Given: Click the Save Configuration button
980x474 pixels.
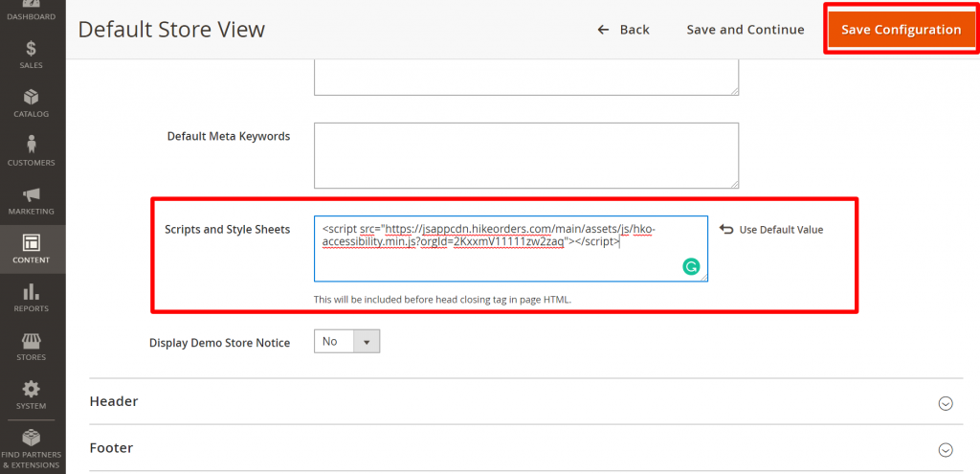Looking at the screenshot, I should coord(901,30).
